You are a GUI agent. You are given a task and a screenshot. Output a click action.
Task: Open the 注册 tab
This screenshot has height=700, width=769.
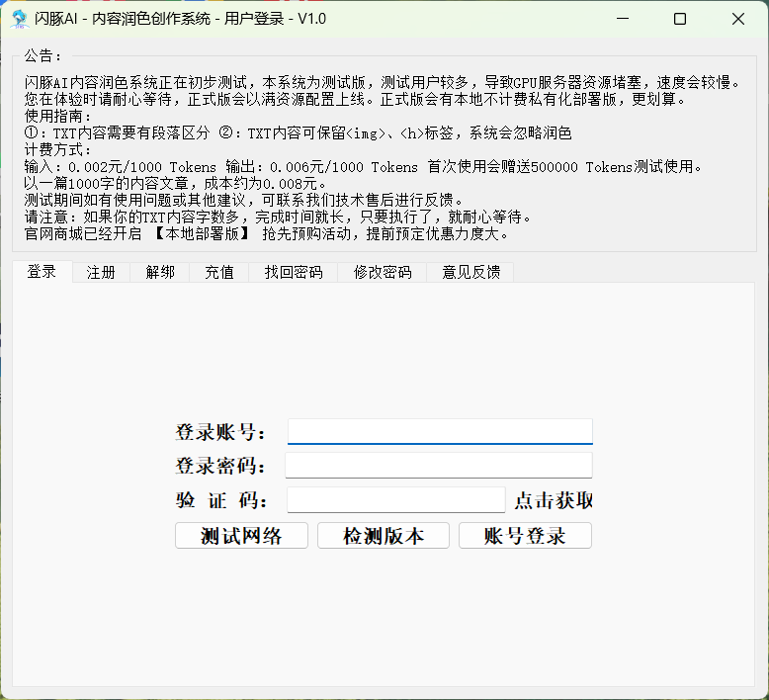pyautogui.click(x=101, y=272)
